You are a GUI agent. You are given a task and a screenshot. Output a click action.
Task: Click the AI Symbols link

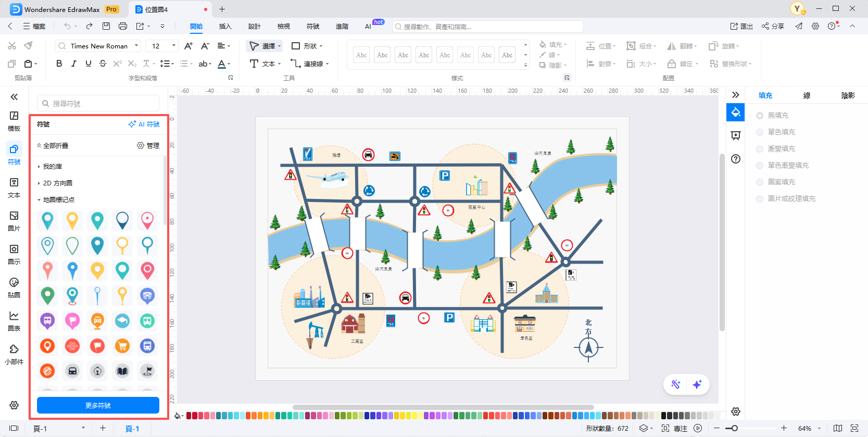[x=144, y=124]
